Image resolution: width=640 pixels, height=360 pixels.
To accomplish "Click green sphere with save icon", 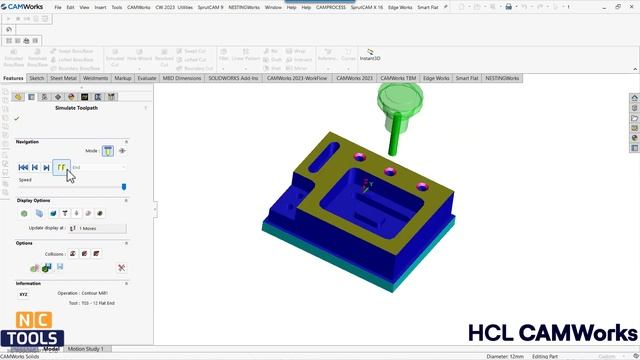I will pos(47,268).
